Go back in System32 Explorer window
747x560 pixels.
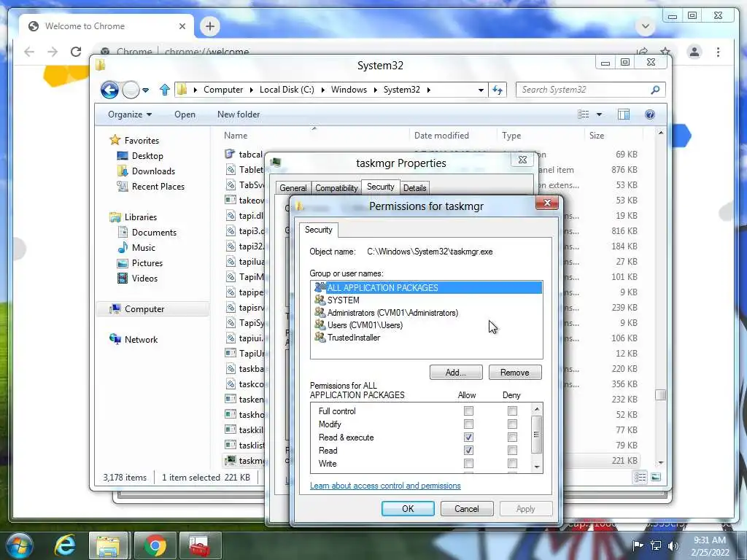click(x=109, y=90)
